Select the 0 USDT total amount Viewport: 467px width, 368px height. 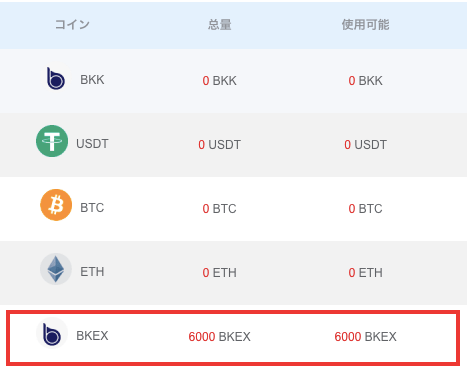point(219,145)
